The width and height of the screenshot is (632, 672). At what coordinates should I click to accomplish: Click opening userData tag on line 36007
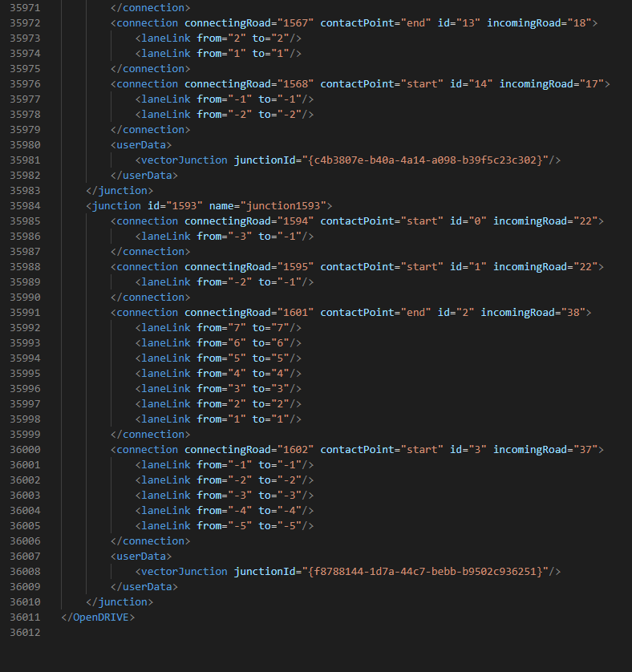coord(140,556)
